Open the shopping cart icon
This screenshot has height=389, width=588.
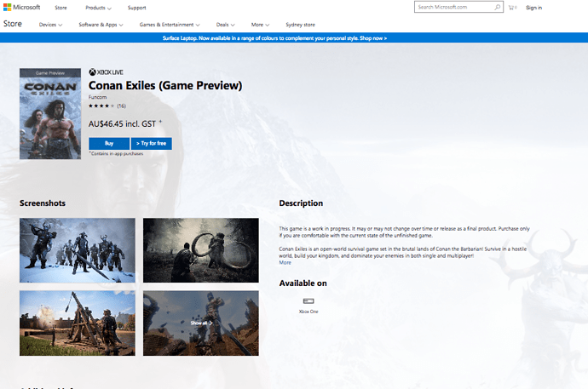click(512, 8)
